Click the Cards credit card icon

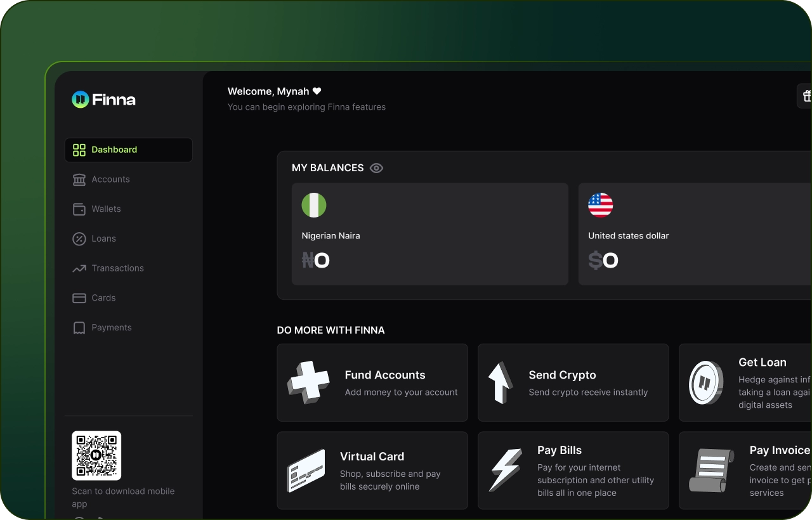(79, 298)
